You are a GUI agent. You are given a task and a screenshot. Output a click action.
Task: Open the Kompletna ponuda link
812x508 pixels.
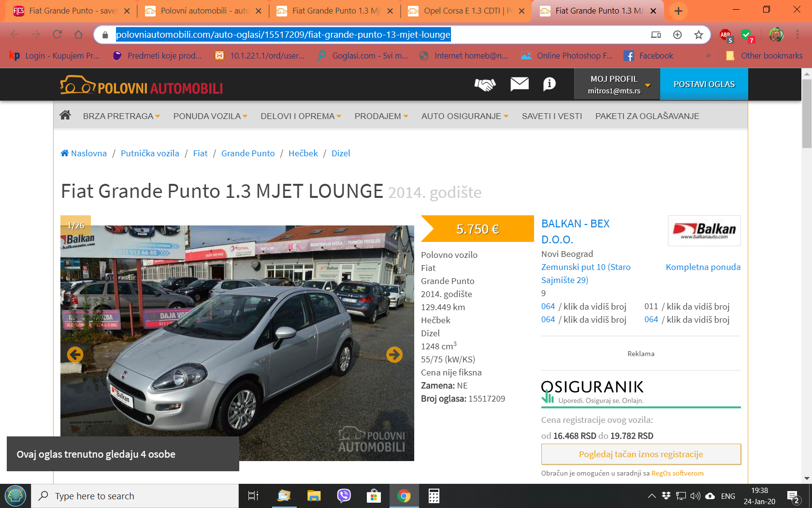pos(703,267)
